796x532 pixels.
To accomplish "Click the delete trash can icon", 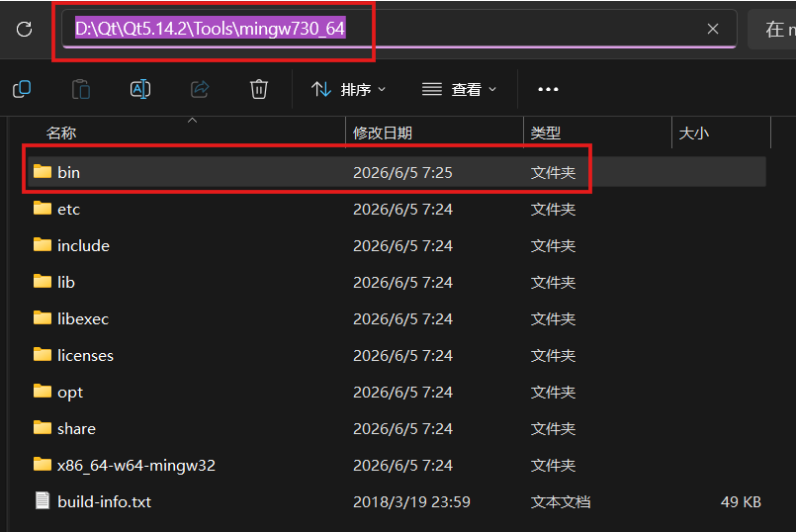I will (259, 89).
